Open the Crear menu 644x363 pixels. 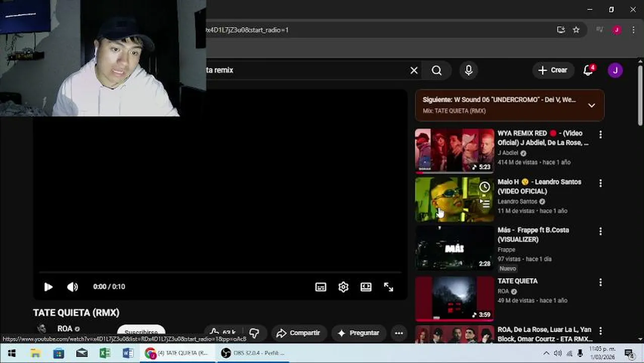tap(552, 70)
